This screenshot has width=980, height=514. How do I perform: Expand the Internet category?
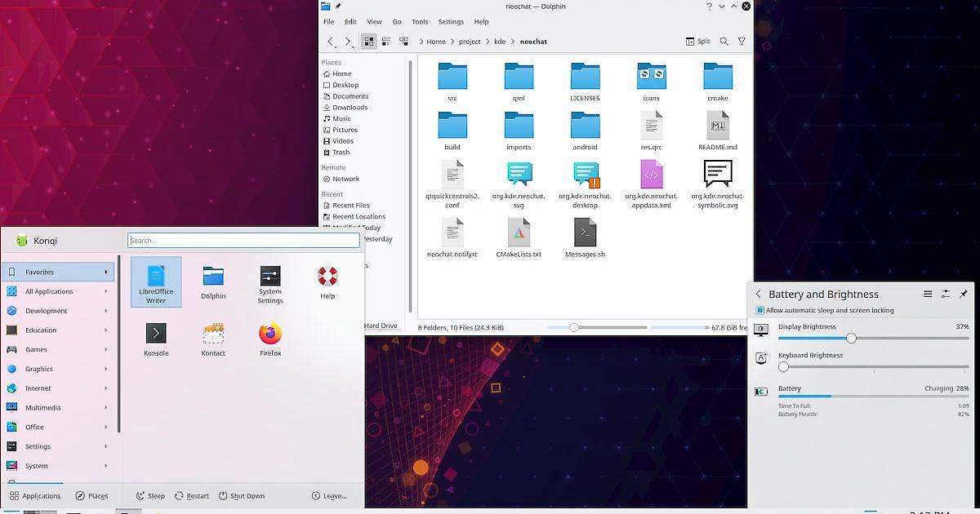tap(58, 388)
